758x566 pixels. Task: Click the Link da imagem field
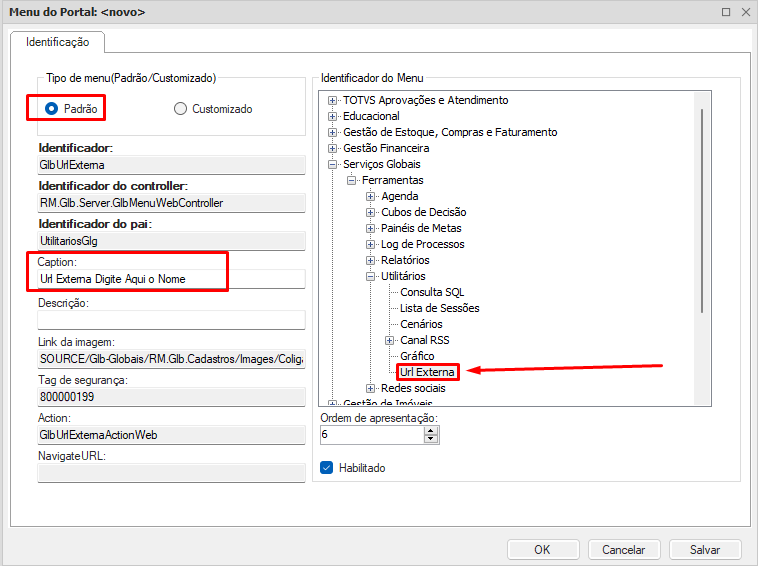click(171, 359)
